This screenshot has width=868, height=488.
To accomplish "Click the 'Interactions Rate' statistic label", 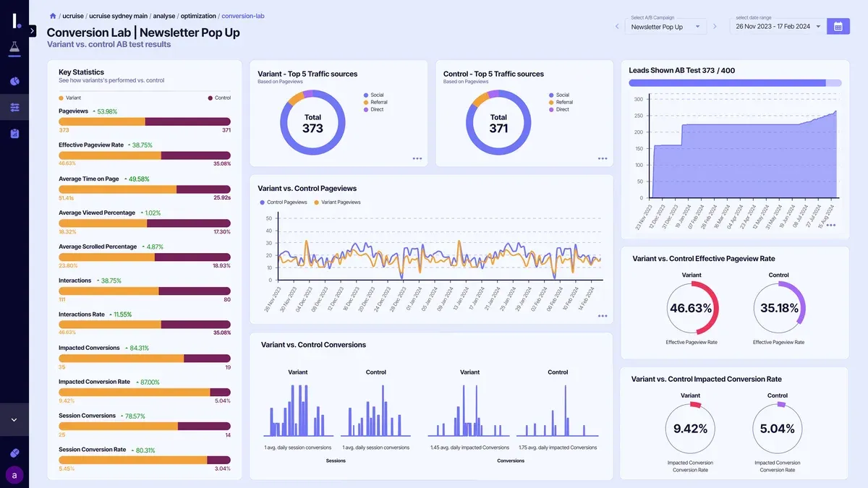I will click(82, 314).
